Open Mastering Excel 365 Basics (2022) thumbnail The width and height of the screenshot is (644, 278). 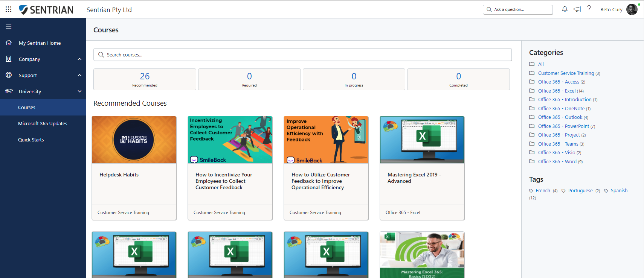pos(422,255)
